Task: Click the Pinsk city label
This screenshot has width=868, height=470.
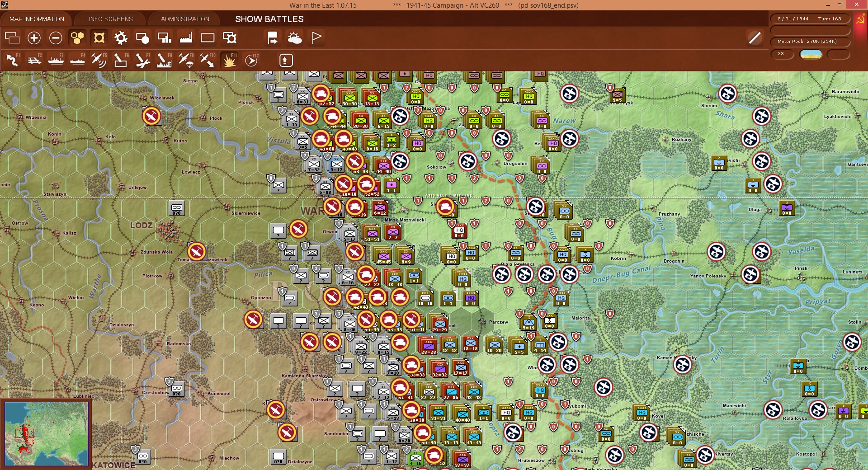Action: pyautogui.click(x=801, y=268)
